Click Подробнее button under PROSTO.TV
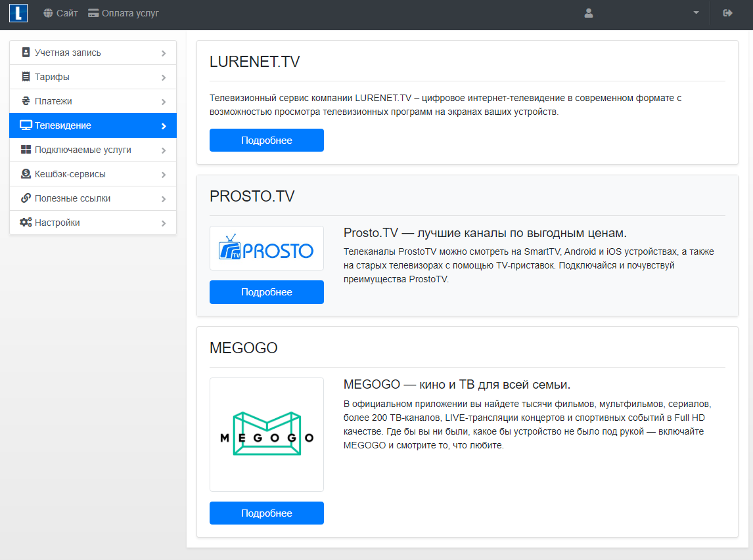The image size is (753, 560). coord(267,291)
